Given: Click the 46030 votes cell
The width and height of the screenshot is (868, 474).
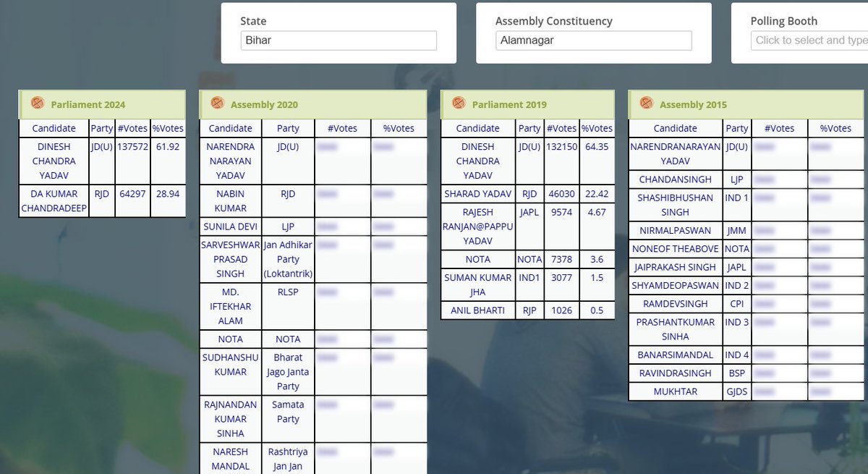Looking at the screenshot, I should coord(561,194).
